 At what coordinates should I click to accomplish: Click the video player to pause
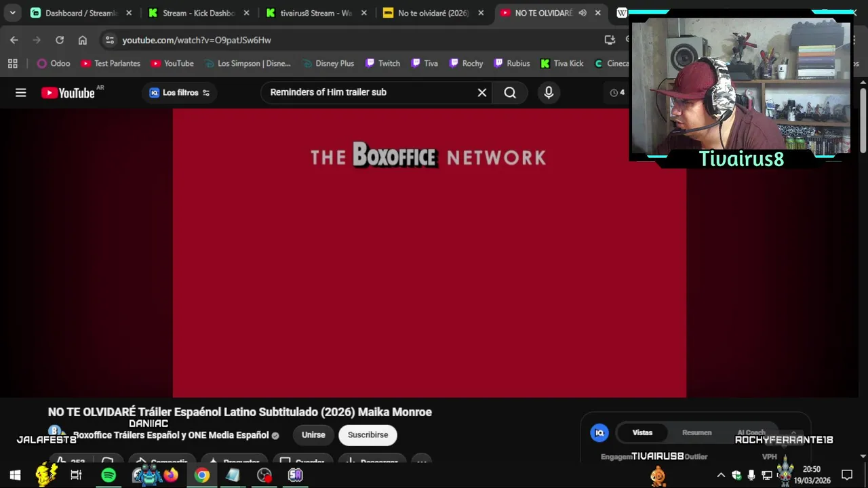click(x=429, y=253)
